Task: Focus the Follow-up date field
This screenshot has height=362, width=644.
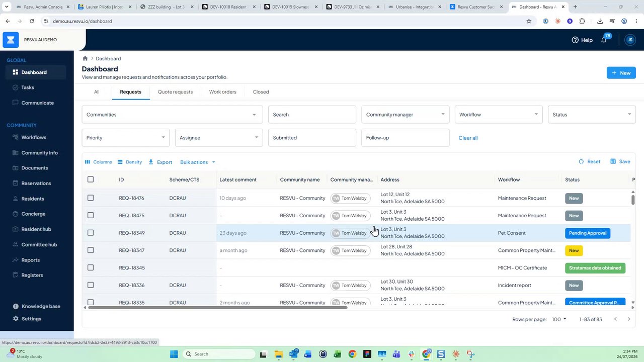Action: [405, 138]
